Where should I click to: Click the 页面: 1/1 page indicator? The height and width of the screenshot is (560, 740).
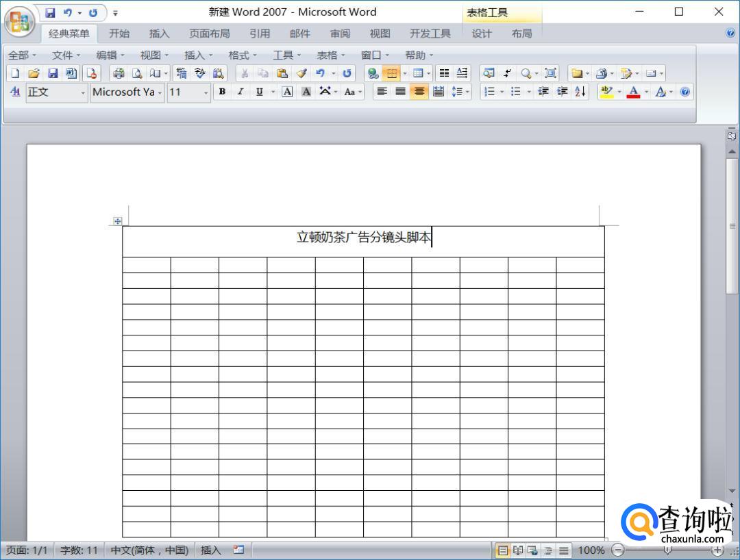tap(27, 550)
